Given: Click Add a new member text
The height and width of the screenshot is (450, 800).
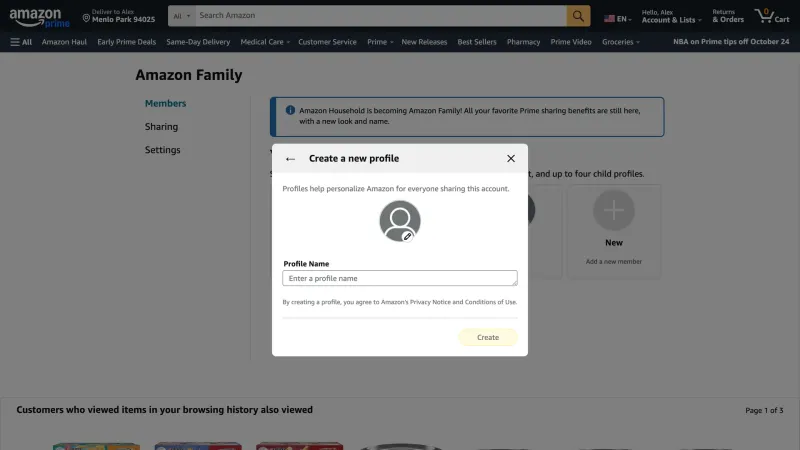Looking at the screenshot, I should 614,261.
